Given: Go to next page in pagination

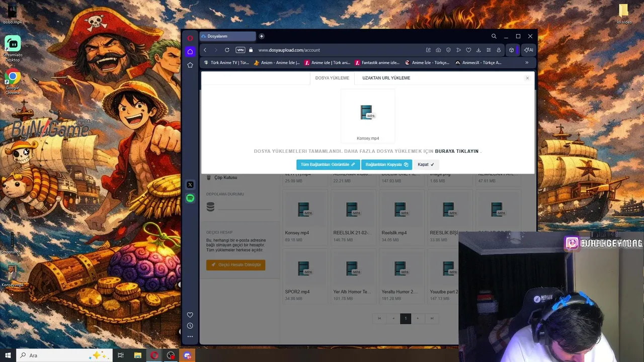Looking at the screenshot, I should pos(418,318).
